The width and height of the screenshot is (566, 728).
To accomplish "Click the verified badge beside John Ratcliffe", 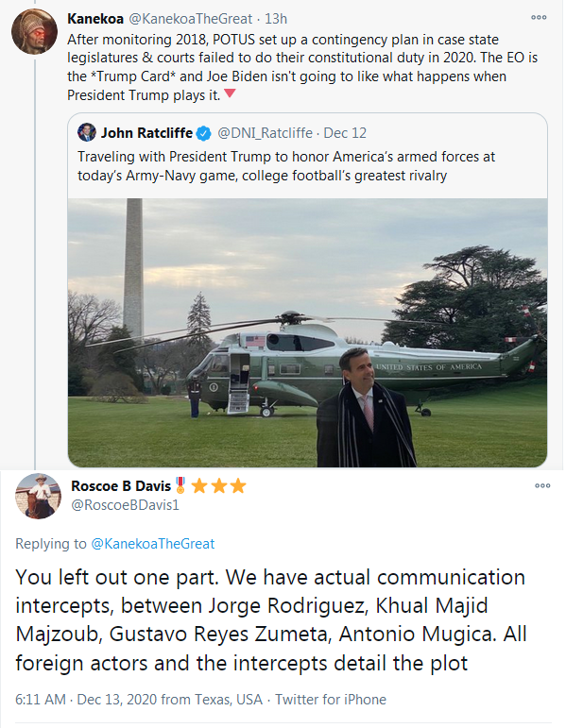I will pos(203,134).
